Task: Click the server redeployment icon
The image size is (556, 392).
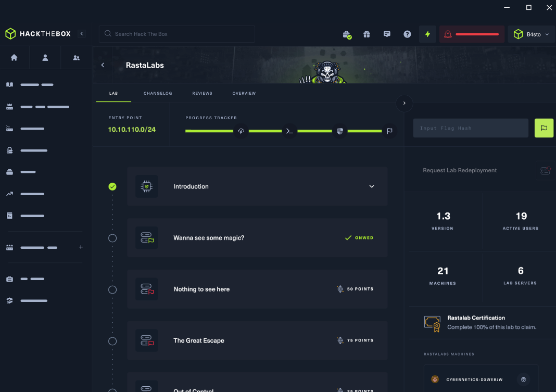Action: click(546, 170)
